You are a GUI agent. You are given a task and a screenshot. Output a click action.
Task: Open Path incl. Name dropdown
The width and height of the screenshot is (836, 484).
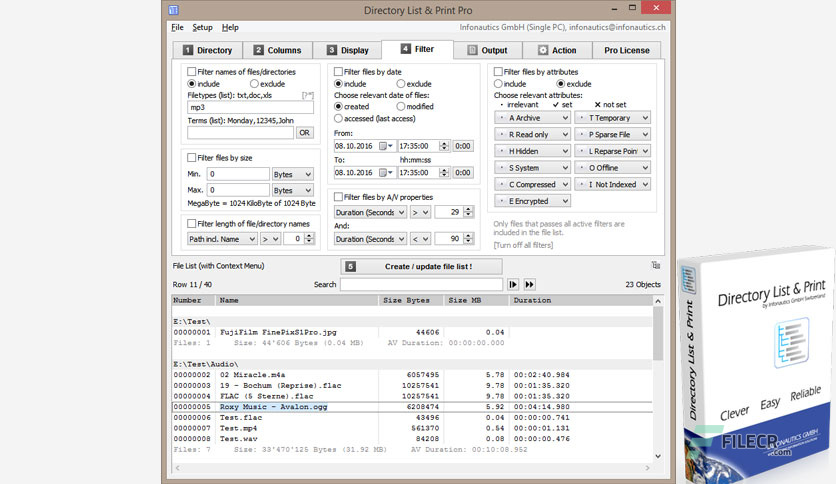coord(222,239)
